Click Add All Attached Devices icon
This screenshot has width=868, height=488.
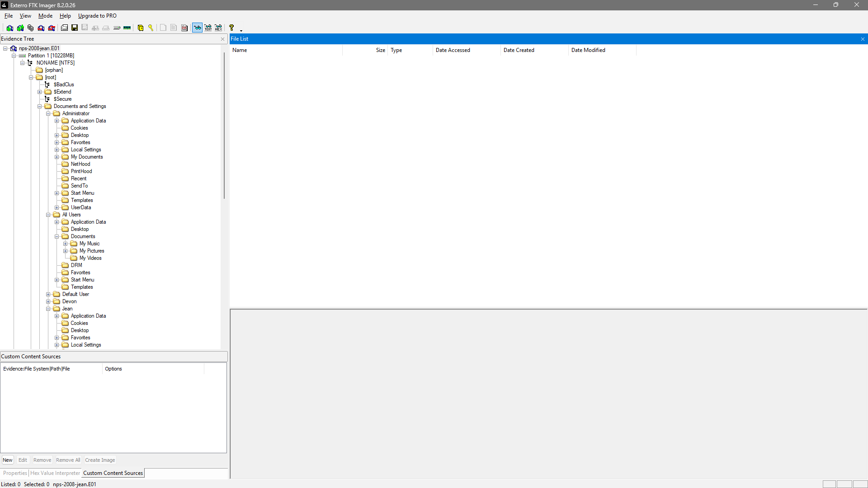click(20, 28)
